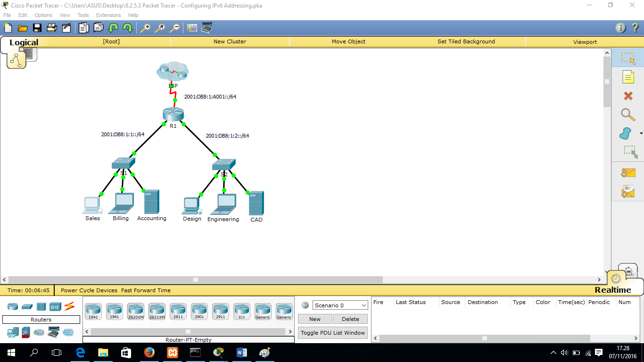Select the End Devices category icon

pos(13,332)
